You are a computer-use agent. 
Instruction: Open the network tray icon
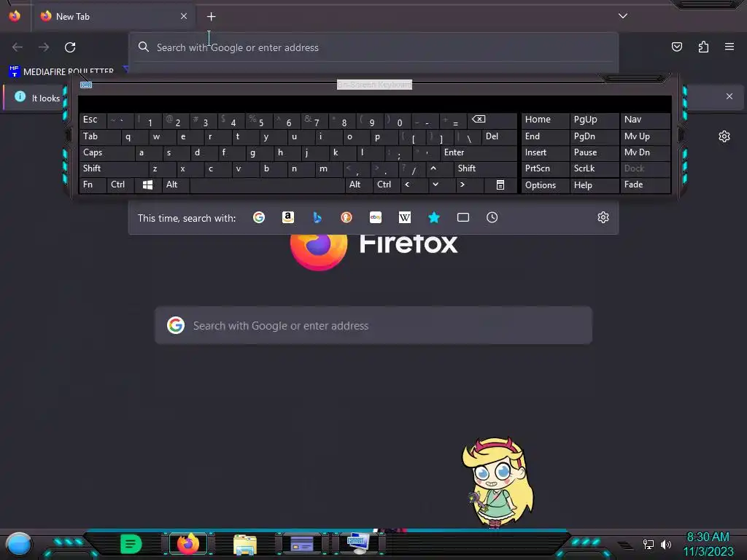click(649, 544)
